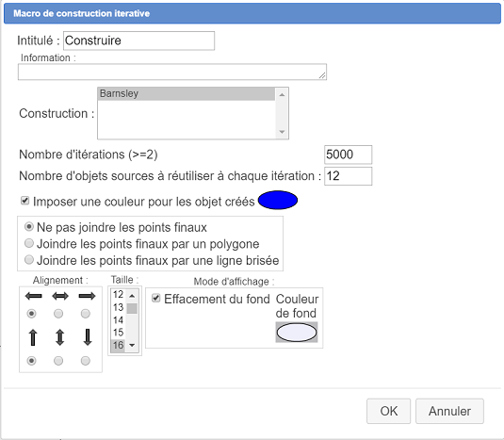
Task: Click the left arrow alignment icon
Action: coord(33,296)
